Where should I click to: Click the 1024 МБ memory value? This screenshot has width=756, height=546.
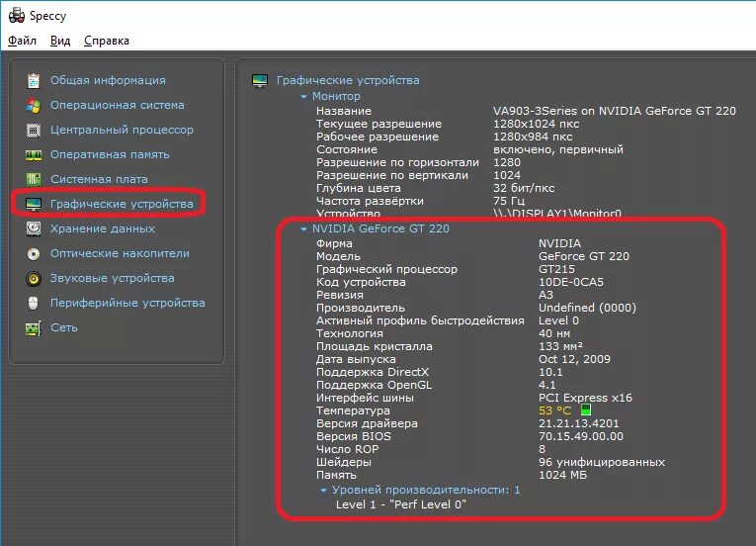pyautogui.click(x=562, y=475)
